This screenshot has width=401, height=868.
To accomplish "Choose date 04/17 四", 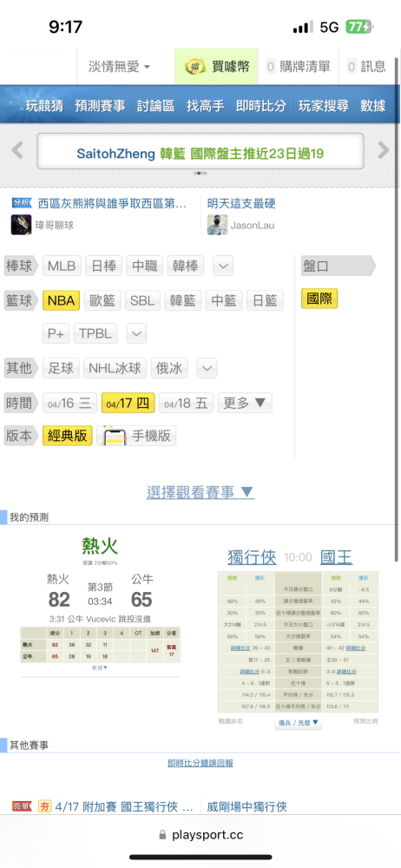I will pos(128,403).
